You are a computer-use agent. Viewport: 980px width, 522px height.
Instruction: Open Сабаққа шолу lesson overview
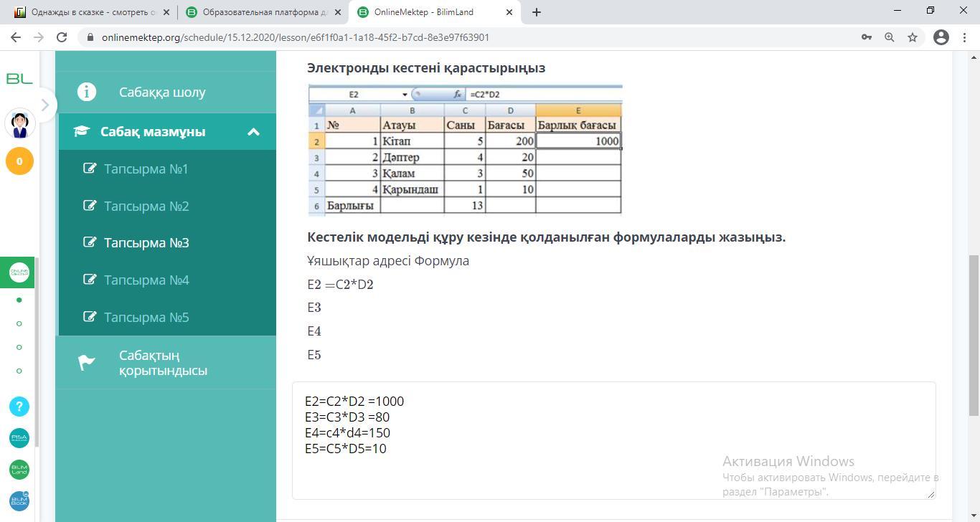tap(162, 92)
